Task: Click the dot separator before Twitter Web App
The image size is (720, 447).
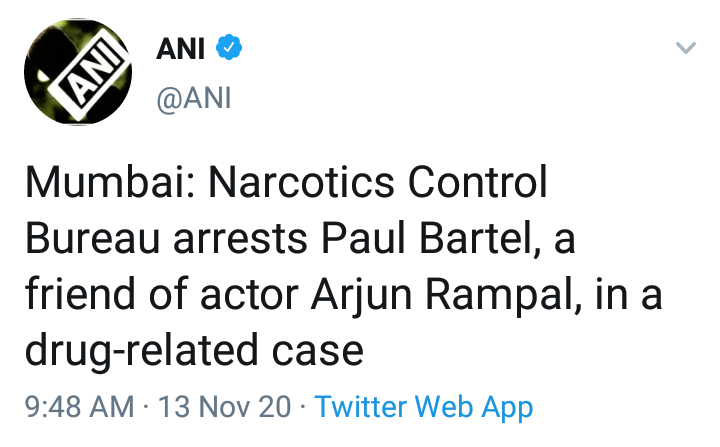Action: (303, 407)
